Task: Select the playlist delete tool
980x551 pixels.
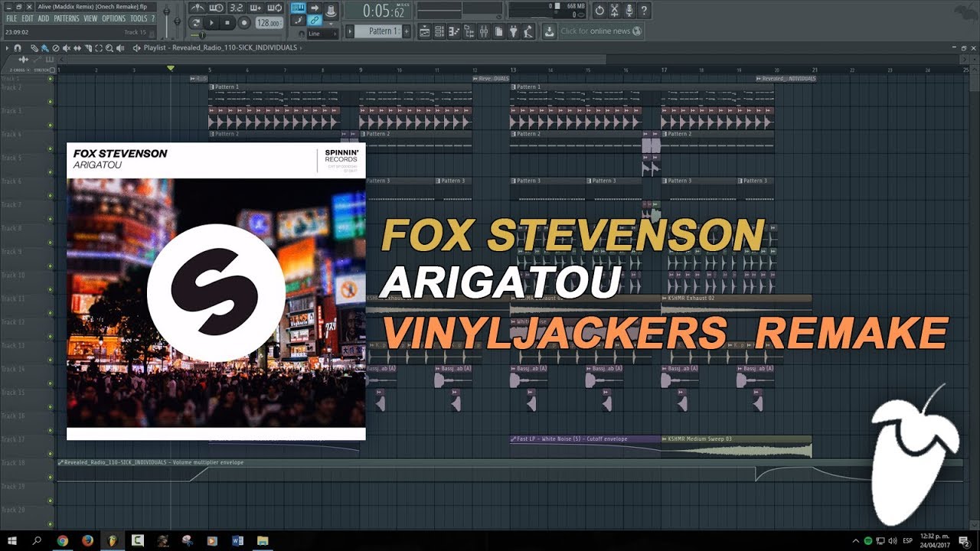Action: click(x=56, y=48)
